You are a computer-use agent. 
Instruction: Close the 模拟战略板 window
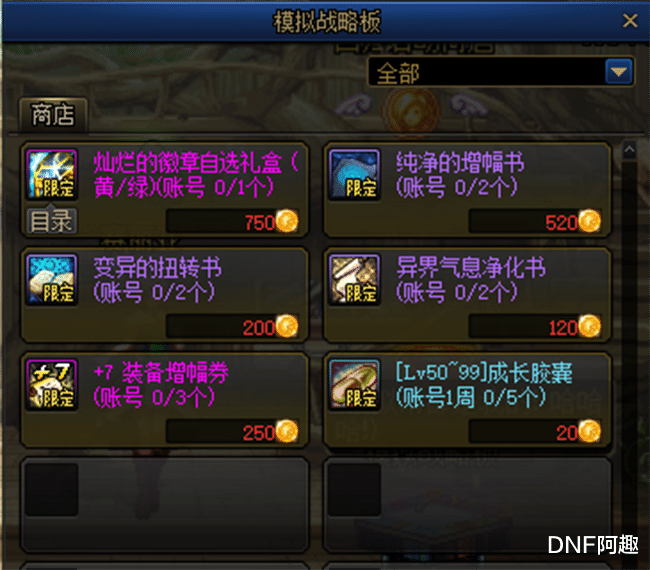630,20
